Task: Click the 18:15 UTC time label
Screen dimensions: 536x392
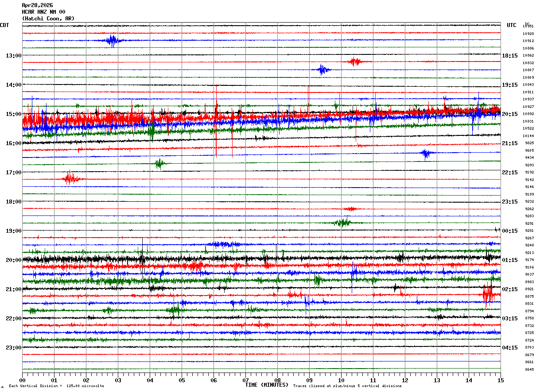Action: tap(510, 56)
